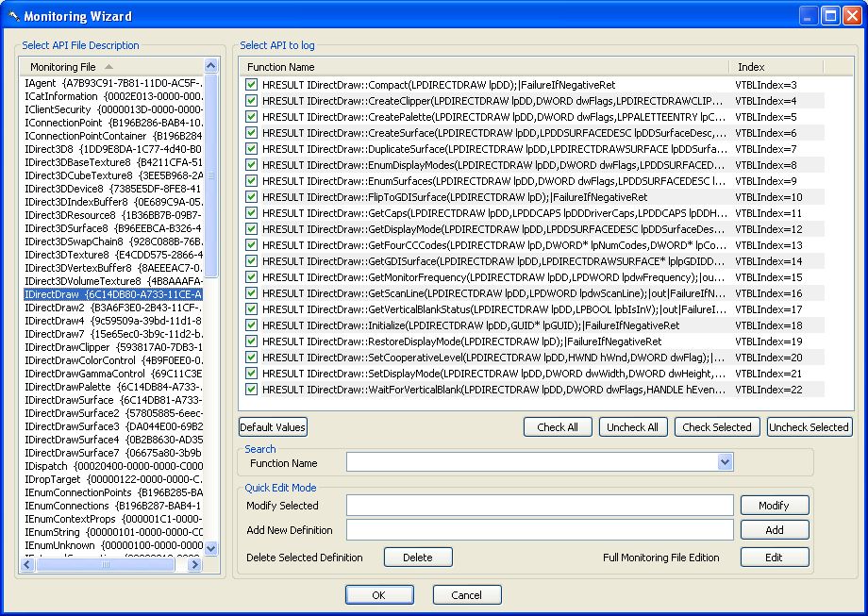Image resolution: width=868 pixels, height=616 pixels.
Task: Click the file list scroll up arrow
Action: (x=210, y=65)
